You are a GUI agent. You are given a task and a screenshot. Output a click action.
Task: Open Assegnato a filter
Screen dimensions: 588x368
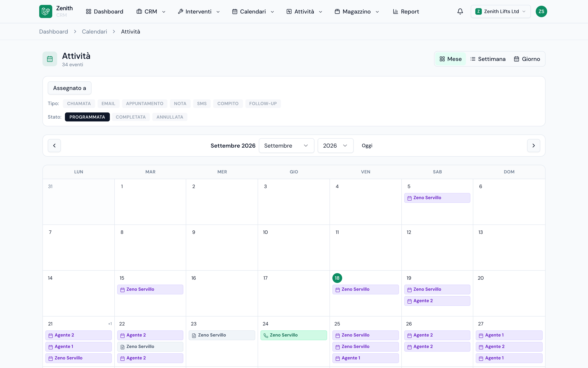pyautogui.click(x=69, y=88)
